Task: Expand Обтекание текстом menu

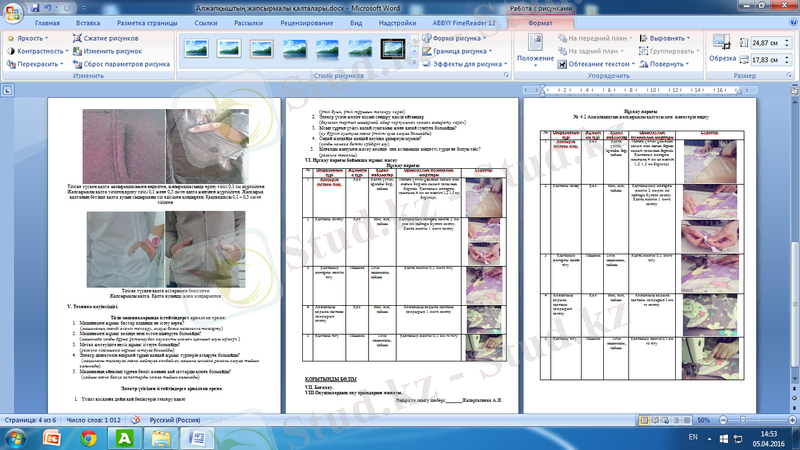Action: 593,62
